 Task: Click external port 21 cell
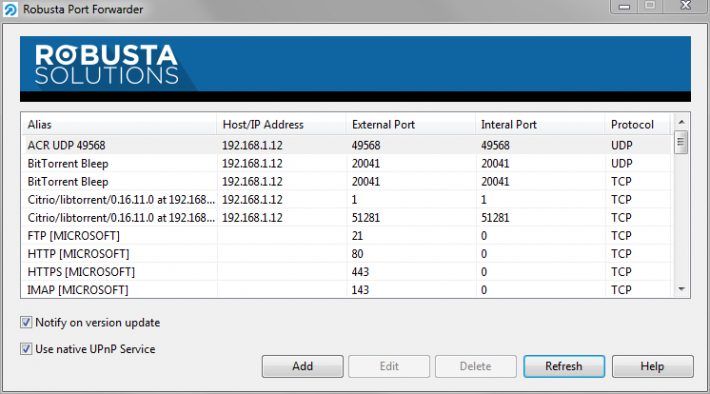click(357, 235)
